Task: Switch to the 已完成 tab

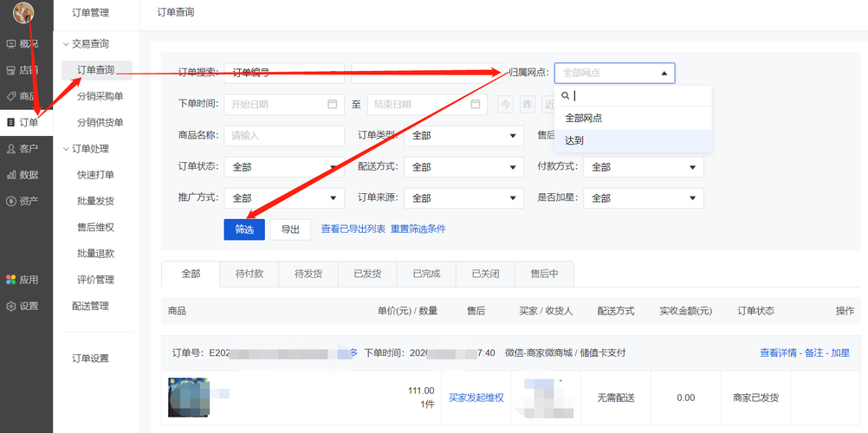Action: (x=426, y=274)
